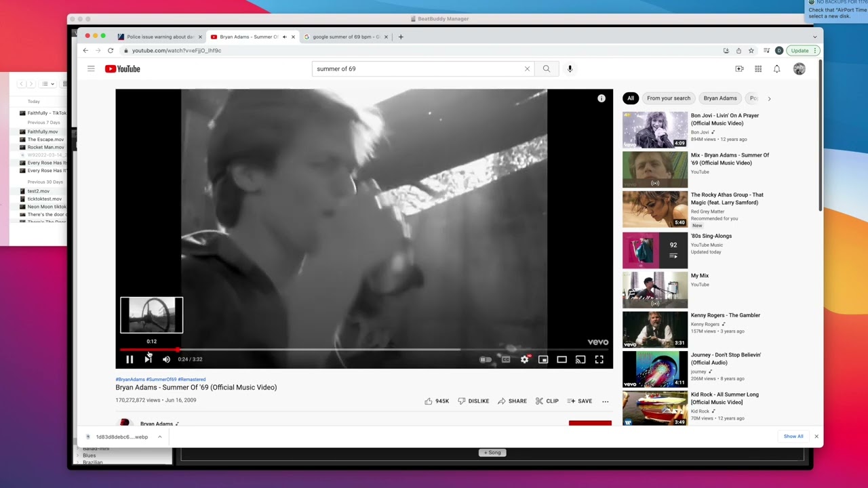Click the YouTube search magnifier button

[x=547, y=68]
